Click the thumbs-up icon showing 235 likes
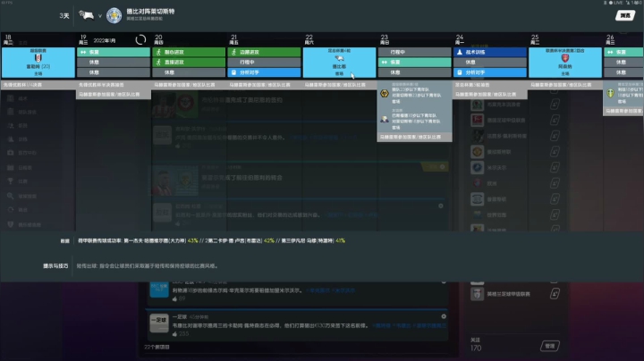Image resolution: width=644 pixels, height=361 pixels. click(x=174, y=334)
